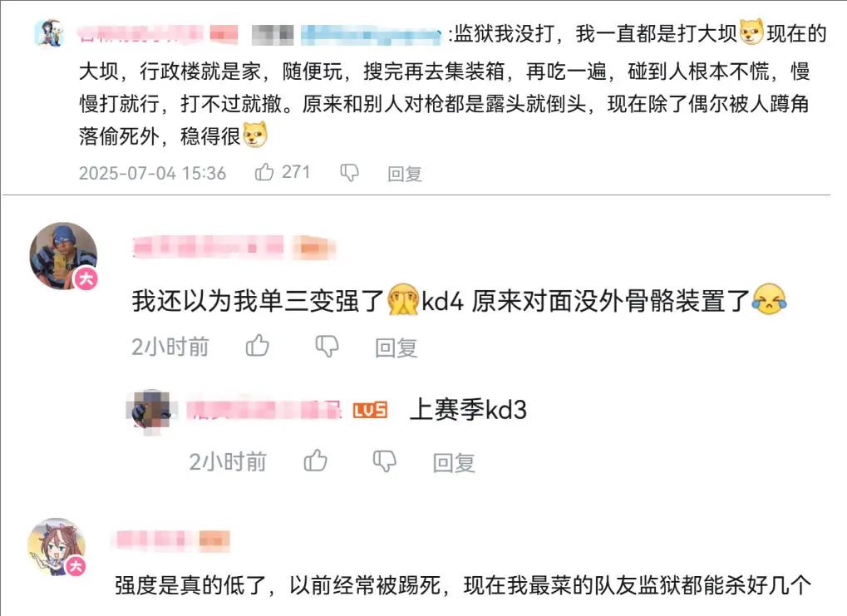Like the kd4 exoskeleton comment
The width and height of the screenshot is (847, 616).
point(257,346)
